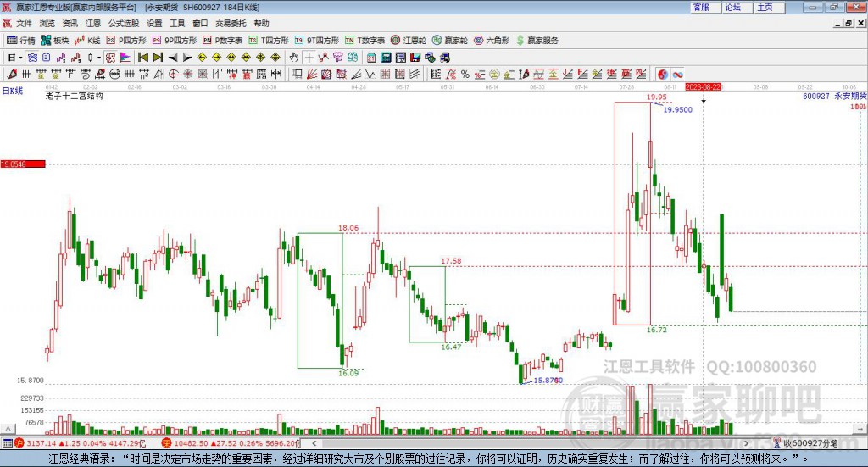Open 赢家服务 with dollar icon
The image size is (868, 467).
tap(537, 41)
